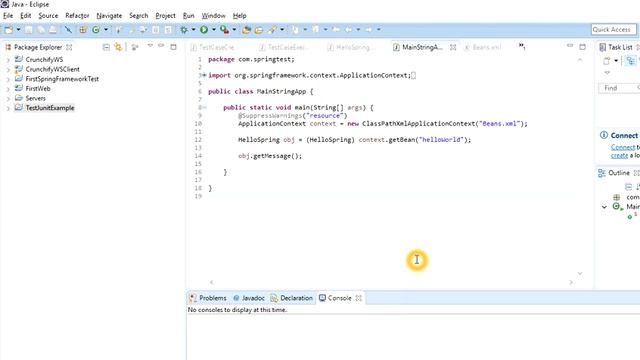The height and width of the screenshot is (360, 640).
Task: Click the Find field in Task List
Action: [619, 88]
